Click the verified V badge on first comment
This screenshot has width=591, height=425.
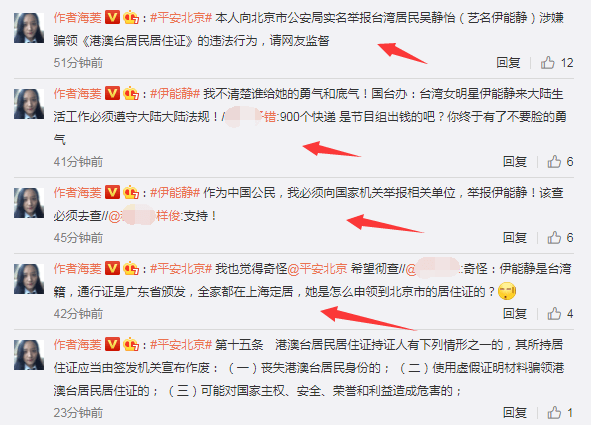[112, 17]
